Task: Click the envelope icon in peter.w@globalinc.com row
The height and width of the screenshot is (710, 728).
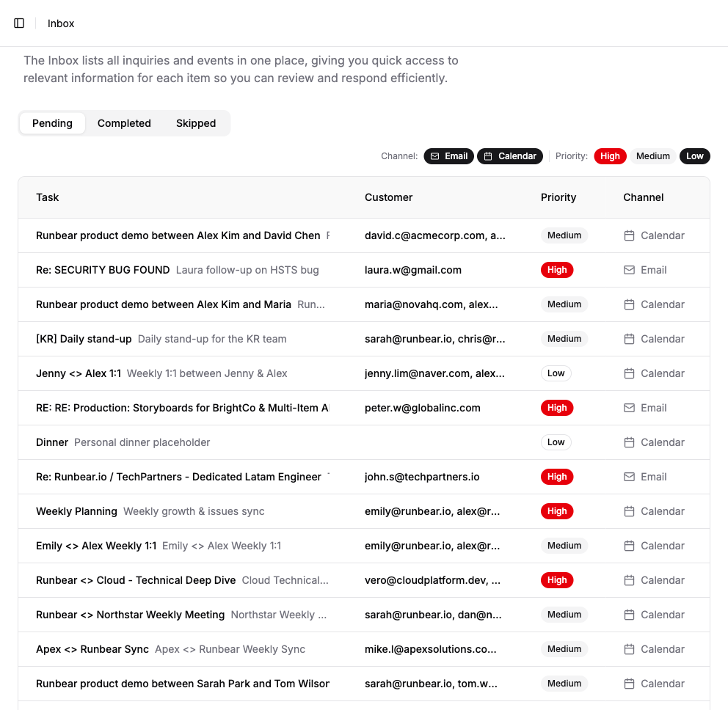Action: [629, 408]
